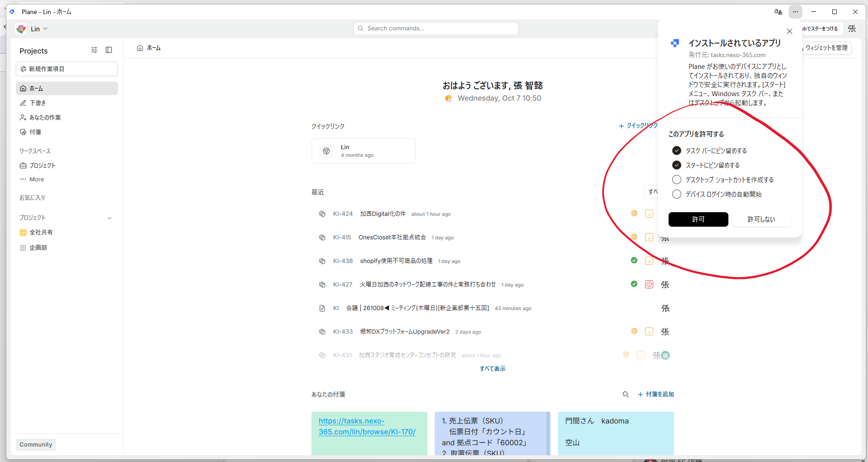
Task: Uncheck タスク バーにピン留めする option
Action: 677,151
